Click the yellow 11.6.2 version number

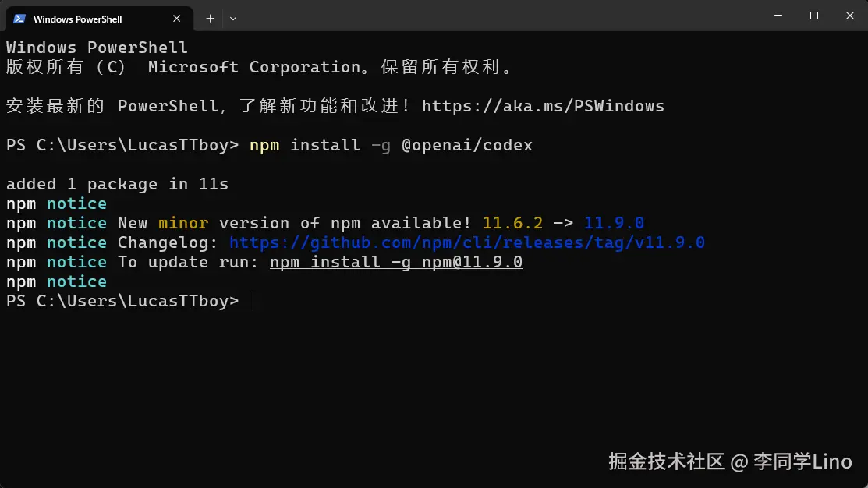[512, 223]
